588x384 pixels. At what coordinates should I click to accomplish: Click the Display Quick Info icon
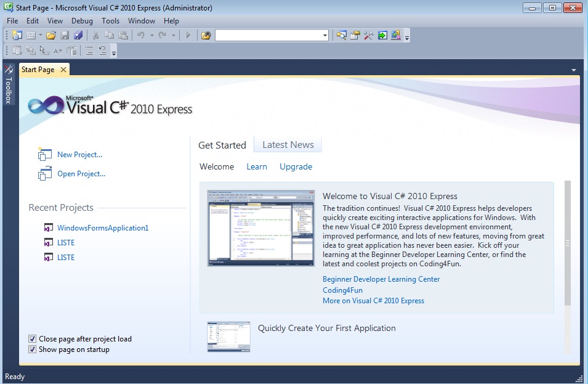coord(44,51)
